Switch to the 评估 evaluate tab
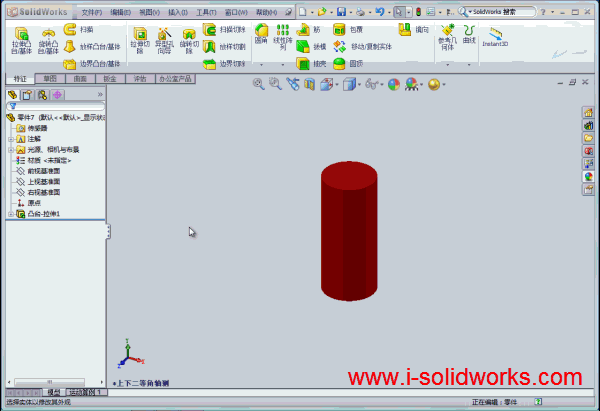The width and height of the screenshot is (600, 411). coord(140,79)
